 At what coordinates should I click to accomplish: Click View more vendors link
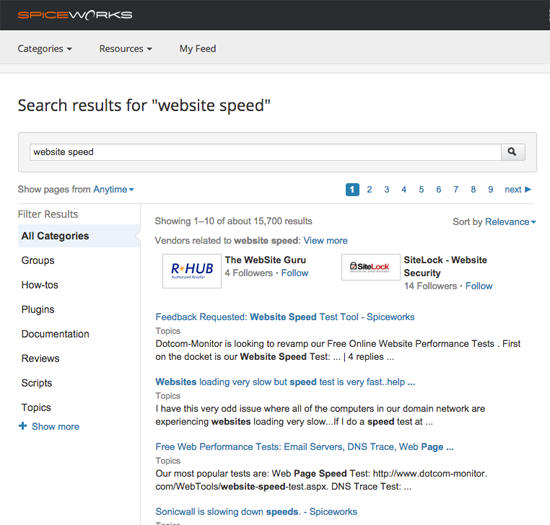tap(326, 241)
